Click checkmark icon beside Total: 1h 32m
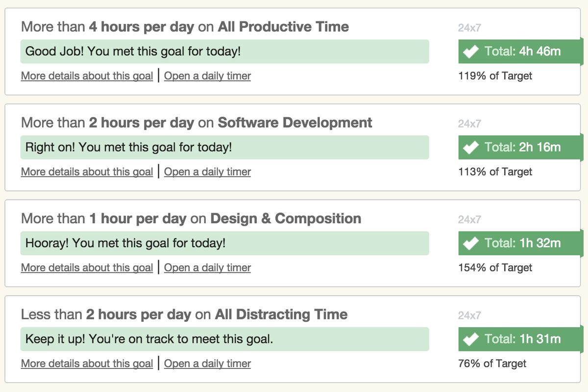 (471, 243)
